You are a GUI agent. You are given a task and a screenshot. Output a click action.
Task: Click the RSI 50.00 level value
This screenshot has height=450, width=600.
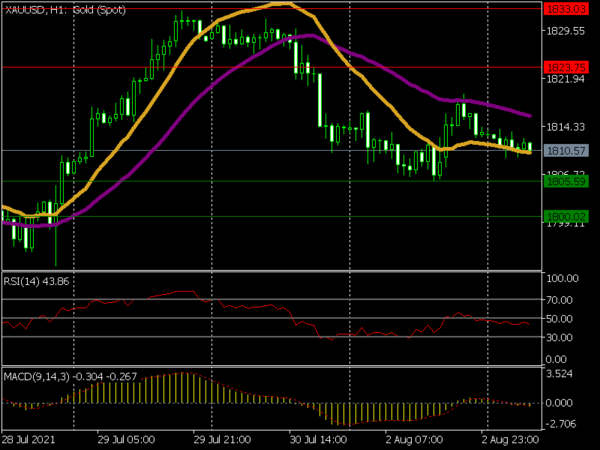point(559,318)
